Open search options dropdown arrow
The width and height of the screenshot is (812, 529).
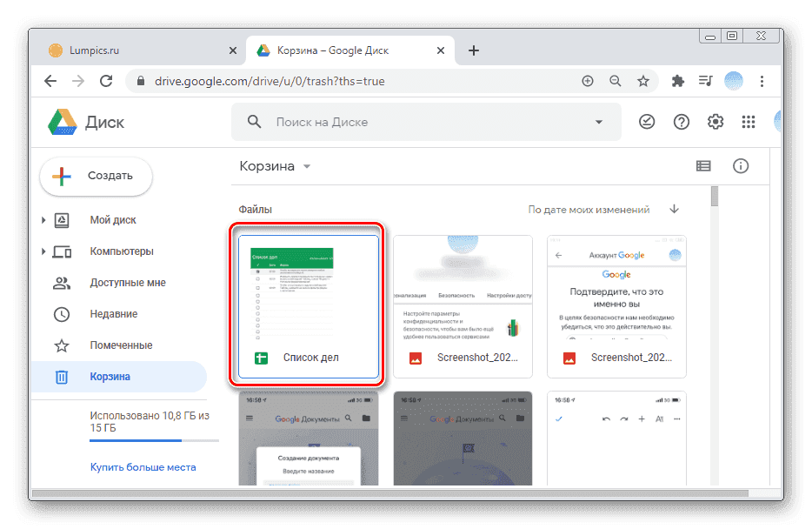(599, 123)
